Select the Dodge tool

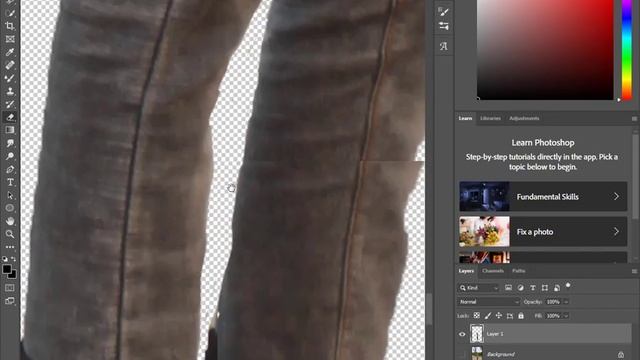pos(10,156)
